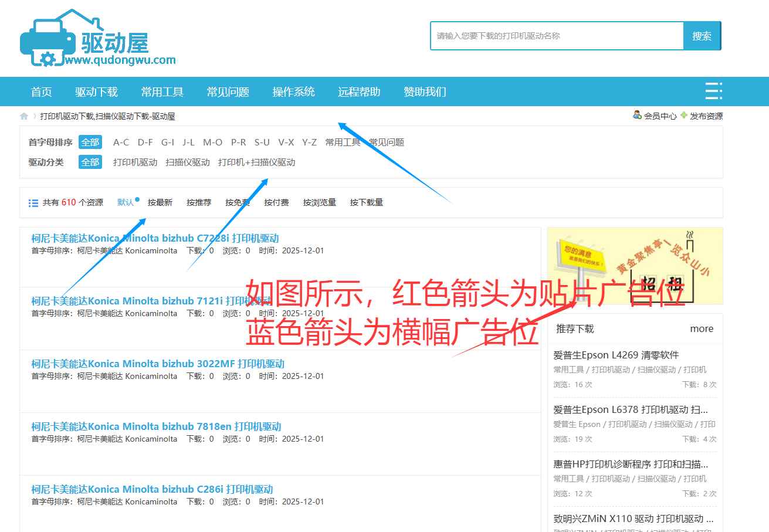
Task: Switch sorting to 按下载量
Action: click(x=365, y=202)
